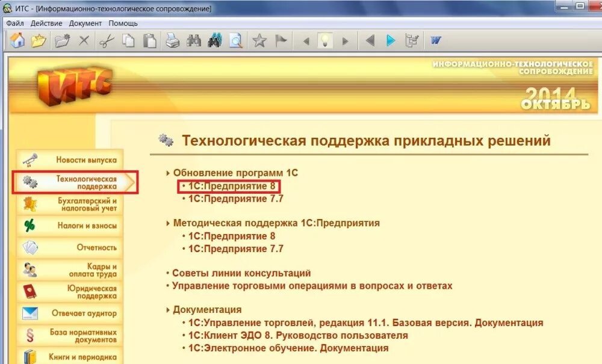Open 1С:Предприятие 8 under Методическая поддержка
The height and width of the screenshot is (364, 602).
click(232, 236)
